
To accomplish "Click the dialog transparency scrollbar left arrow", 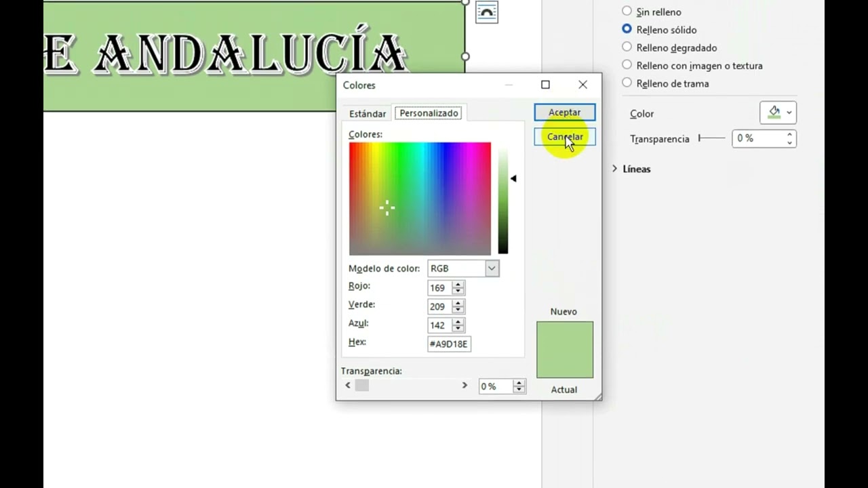I will click(348, 385).
